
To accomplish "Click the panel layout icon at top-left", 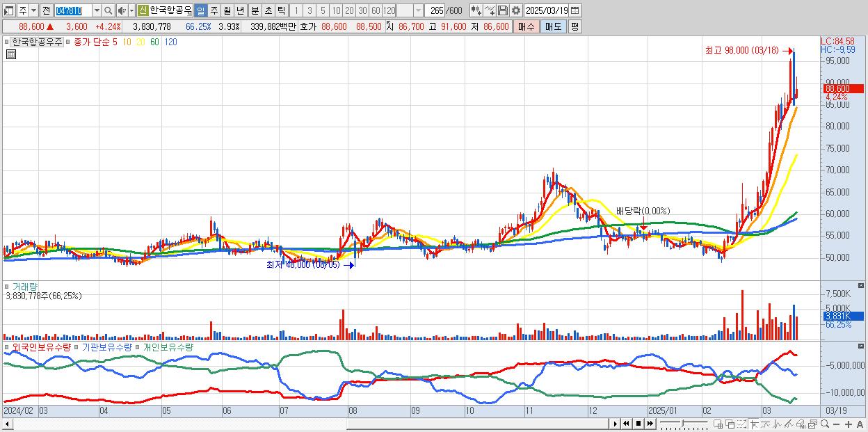I will pyautogui.click(x=8, y=10).
